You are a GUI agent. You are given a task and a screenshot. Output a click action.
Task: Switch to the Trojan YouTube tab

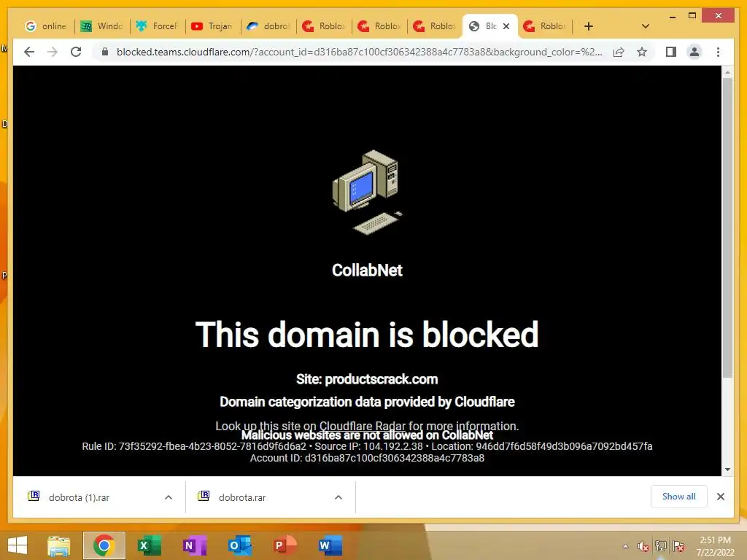coord(212,26)
